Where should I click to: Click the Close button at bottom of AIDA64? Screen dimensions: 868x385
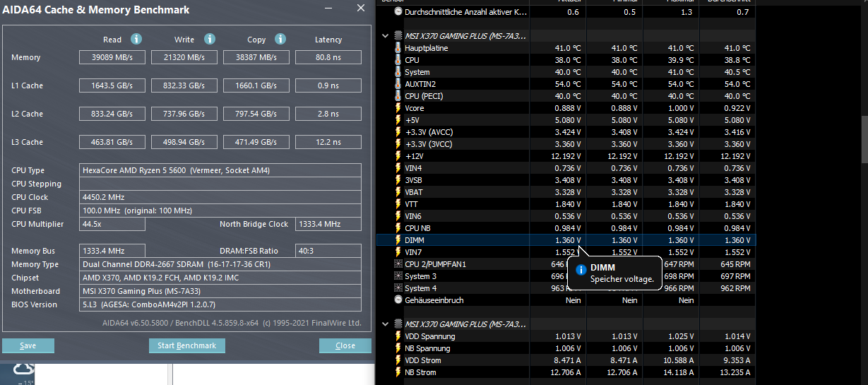345,345
